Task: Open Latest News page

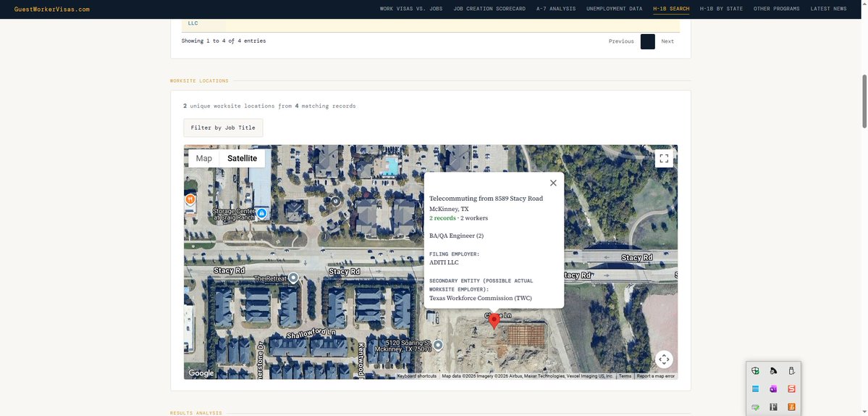Action: pyautogui.click(x=828, y=9)
